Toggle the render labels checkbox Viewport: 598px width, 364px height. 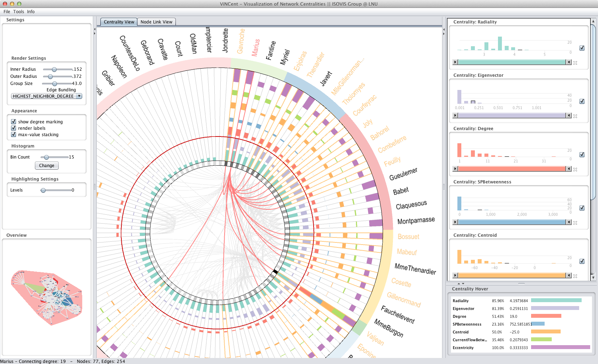tap(14, 128)
